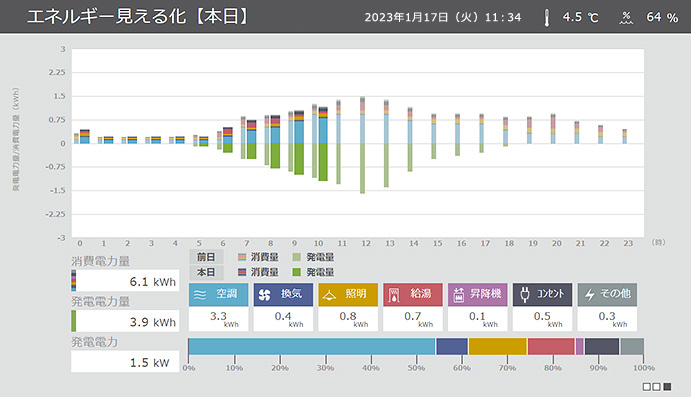The height and width of the screenshot is (397, 691).
Task: Click the thermometer temperature icon
Action: coord(547,18)
